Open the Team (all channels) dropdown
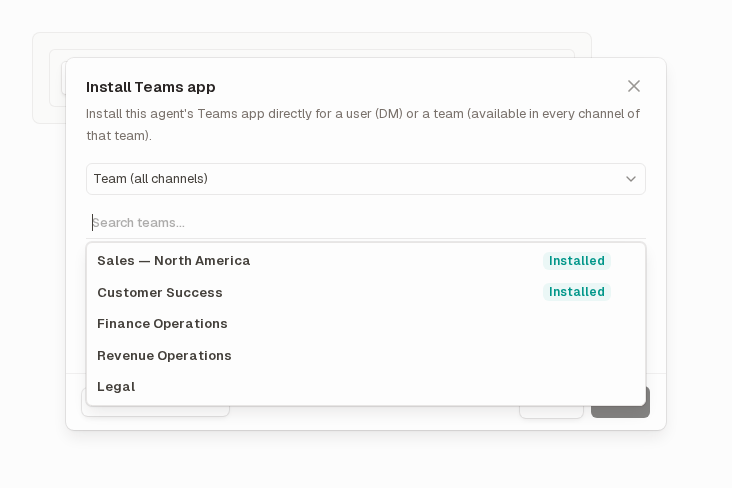 pos(366,179)
